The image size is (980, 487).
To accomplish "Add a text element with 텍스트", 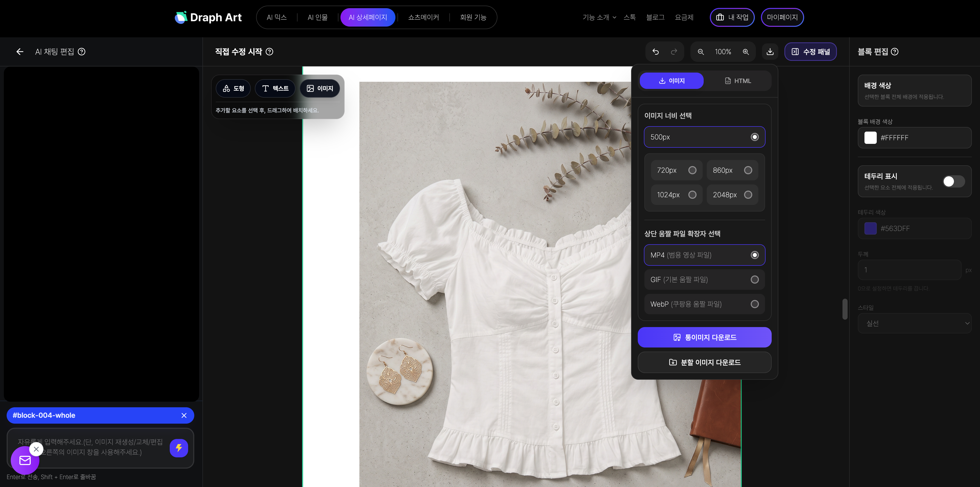I will (x=275, y=89).
